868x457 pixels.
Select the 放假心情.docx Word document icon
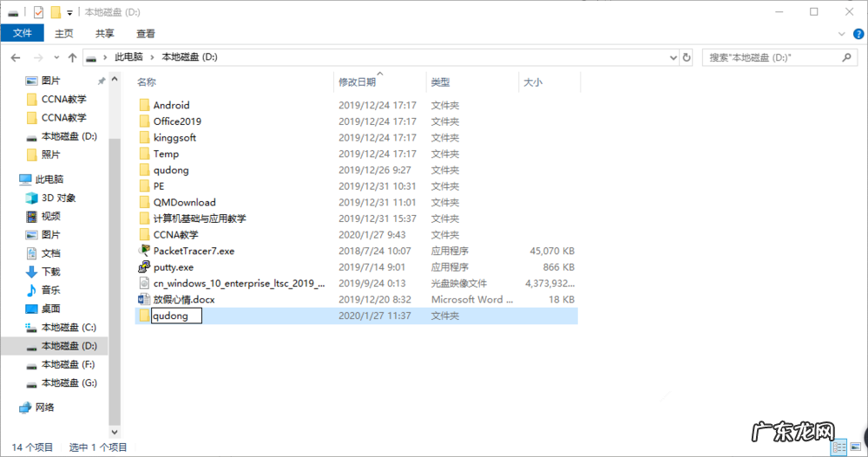click(x=144, y=299)
